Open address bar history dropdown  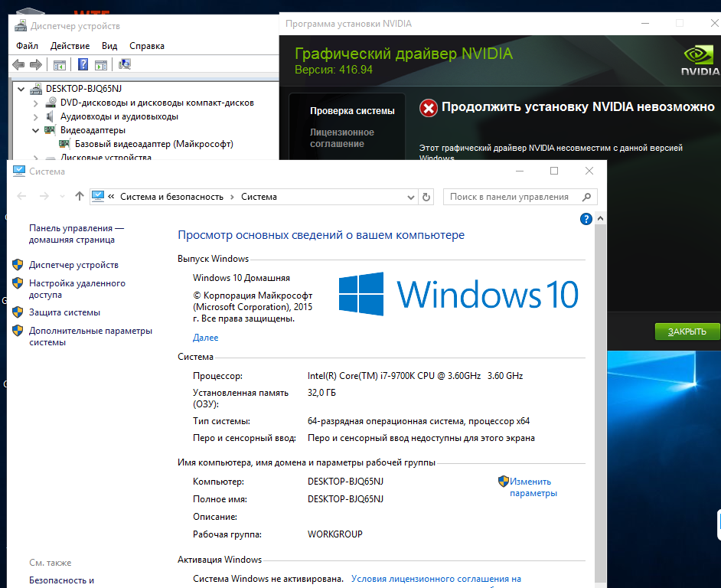tap(410, 198)
